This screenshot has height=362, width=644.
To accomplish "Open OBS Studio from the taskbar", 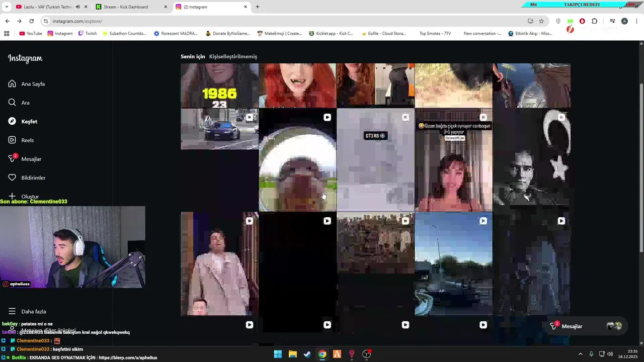I will pos(367,354).
